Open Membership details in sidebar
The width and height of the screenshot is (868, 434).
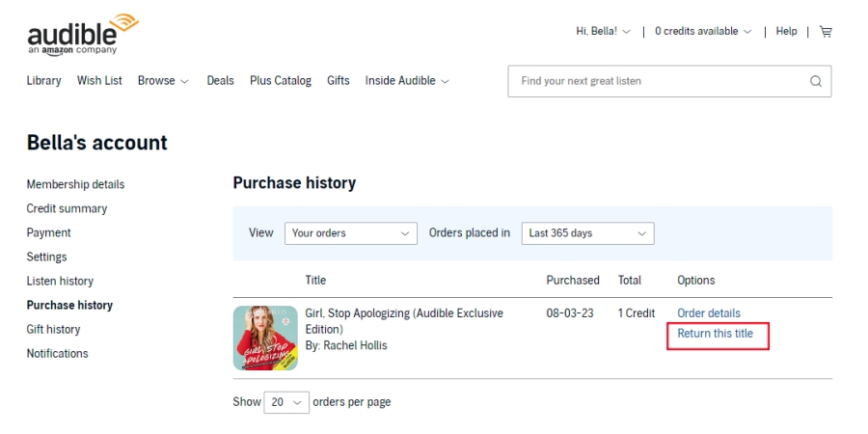[x=75, y=184]
